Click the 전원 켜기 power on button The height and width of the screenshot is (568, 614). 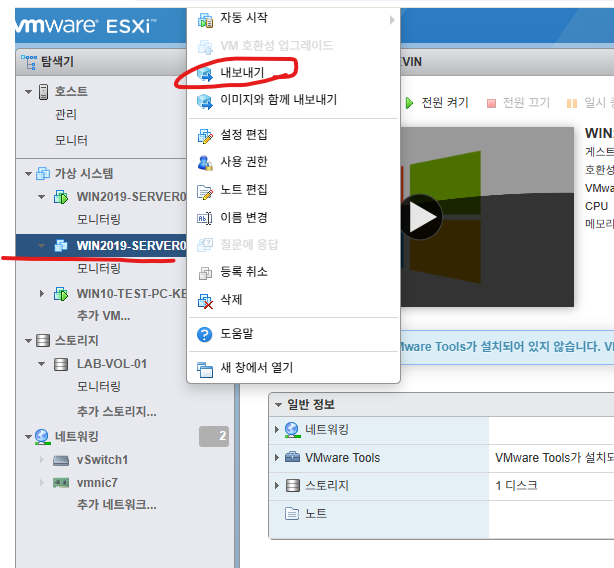click(x=437, y=103)
